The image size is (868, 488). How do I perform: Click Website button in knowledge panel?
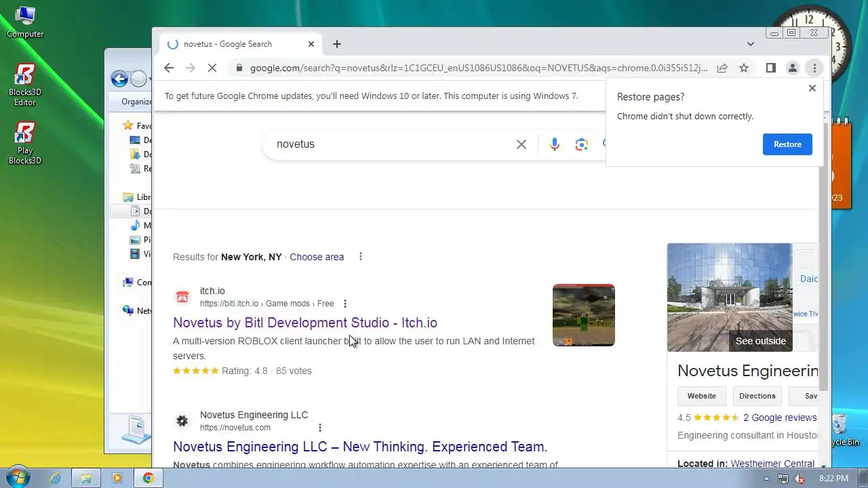coord(701,396)
